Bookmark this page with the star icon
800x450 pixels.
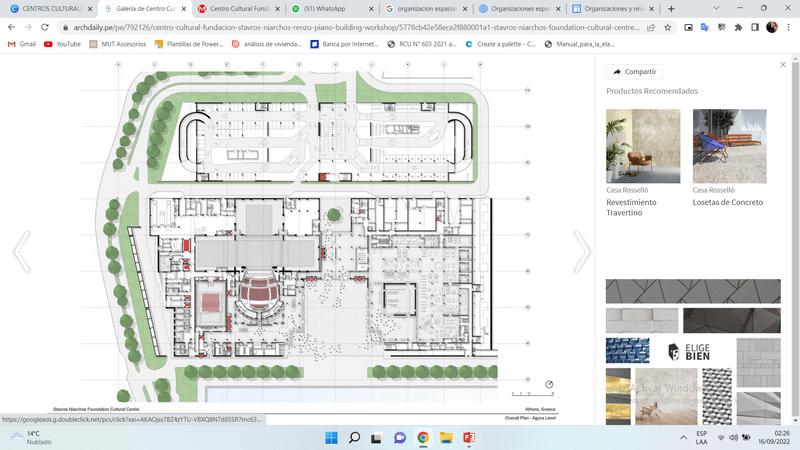click(667, 28)
